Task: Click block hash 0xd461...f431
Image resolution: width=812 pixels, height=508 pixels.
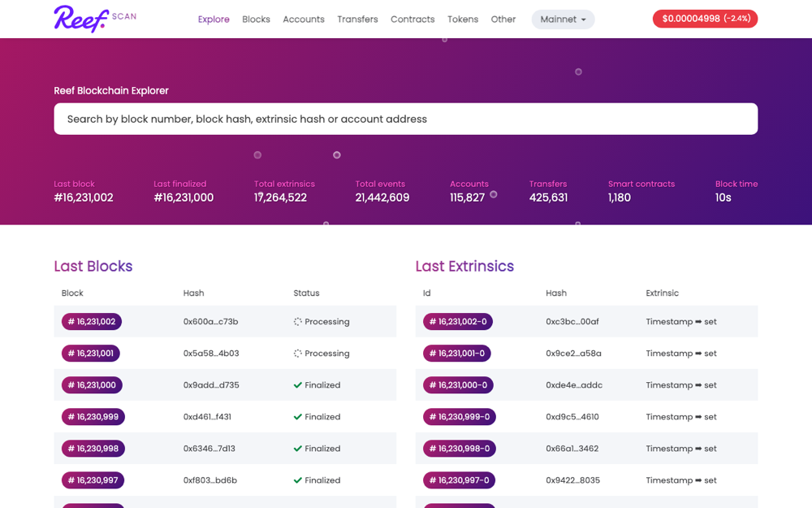Action: (207, 417)
